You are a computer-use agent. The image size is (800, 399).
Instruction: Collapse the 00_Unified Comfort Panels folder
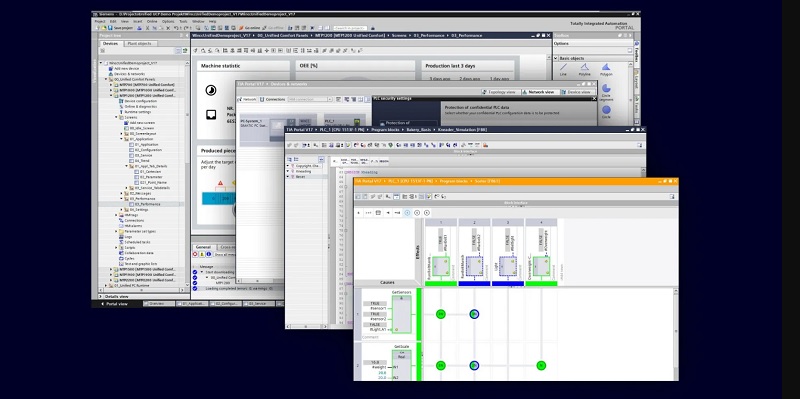[x=106, y=80]
